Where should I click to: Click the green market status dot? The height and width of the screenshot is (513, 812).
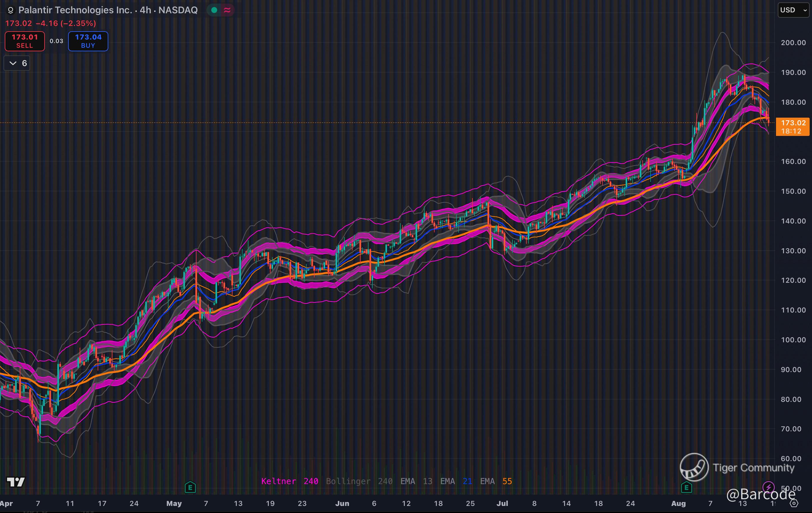point(214,10)
